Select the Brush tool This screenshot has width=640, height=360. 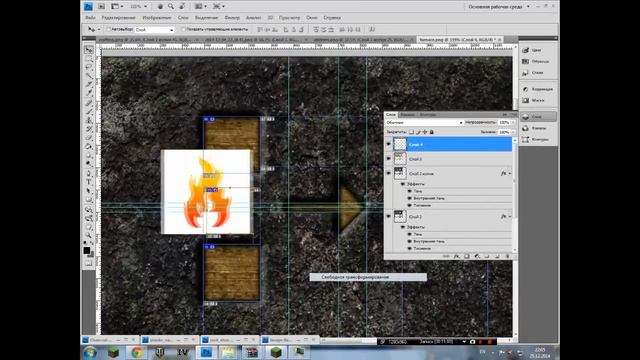(x=89, y=111)
